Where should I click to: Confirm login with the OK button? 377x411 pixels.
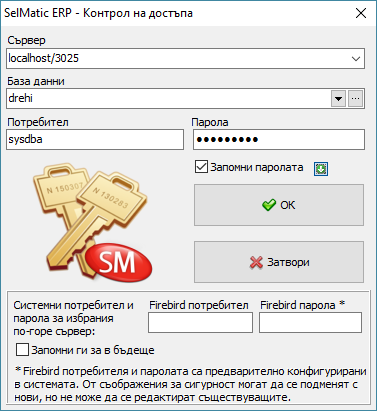coord(279,205)
